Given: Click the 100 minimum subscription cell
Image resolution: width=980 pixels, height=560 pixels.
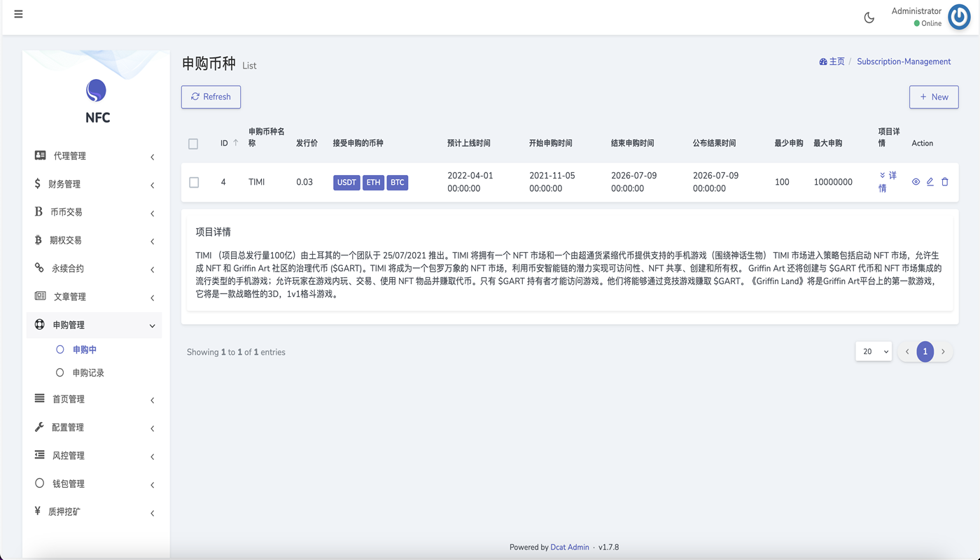Looking at the screenshot, I should pos(782,182).
